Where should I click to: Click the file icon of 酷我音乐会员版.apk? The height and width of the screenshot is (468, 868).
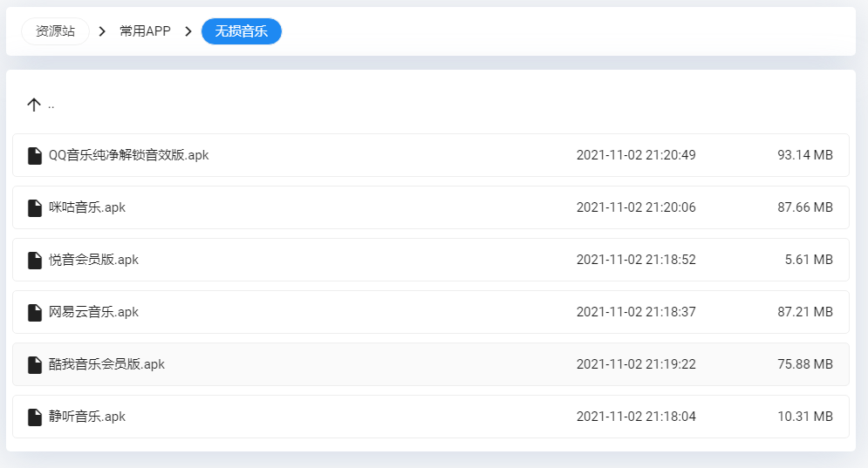35,364
